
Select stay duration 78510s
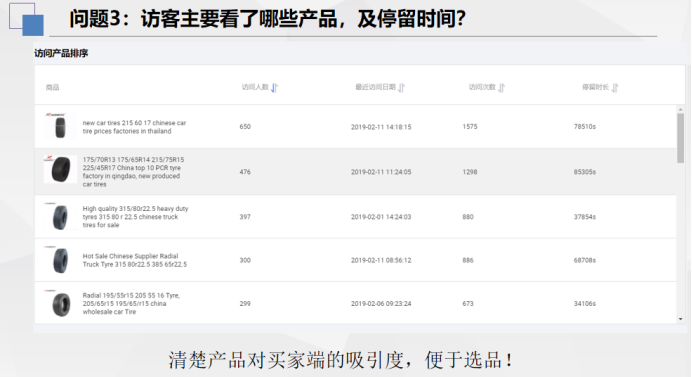[585, 127]
